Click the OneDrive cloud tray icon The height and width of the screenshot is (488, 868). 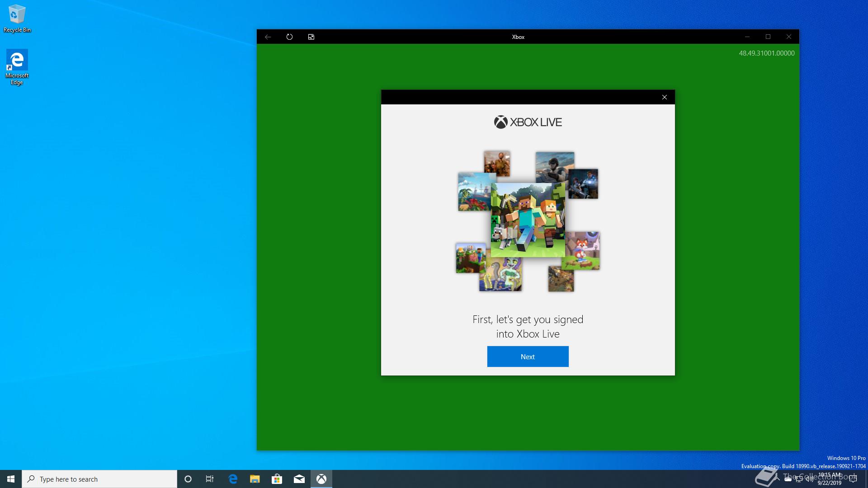point(788,479)
